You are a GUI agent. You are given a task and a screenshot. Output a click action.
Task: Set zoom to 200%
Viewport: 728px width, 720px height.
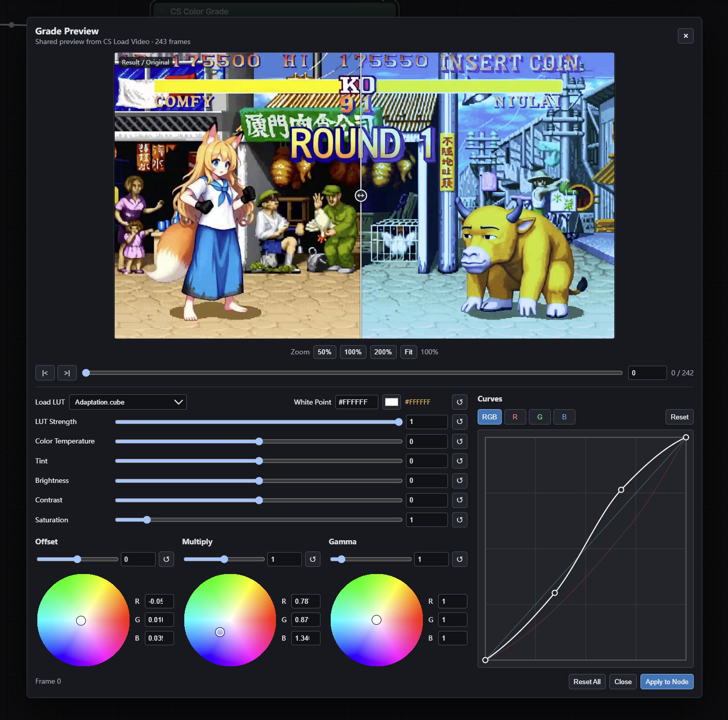click(383, 352)
